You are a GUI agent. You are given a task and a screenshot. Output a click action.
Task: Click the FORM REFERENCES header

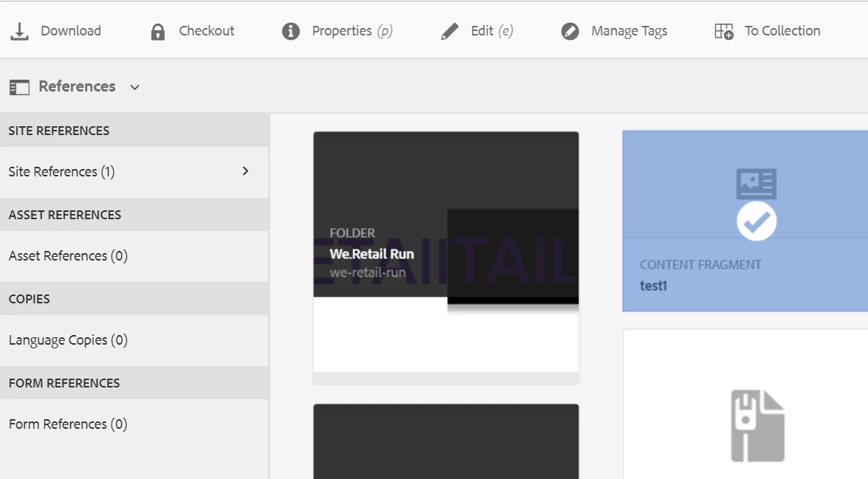point(64,383)
